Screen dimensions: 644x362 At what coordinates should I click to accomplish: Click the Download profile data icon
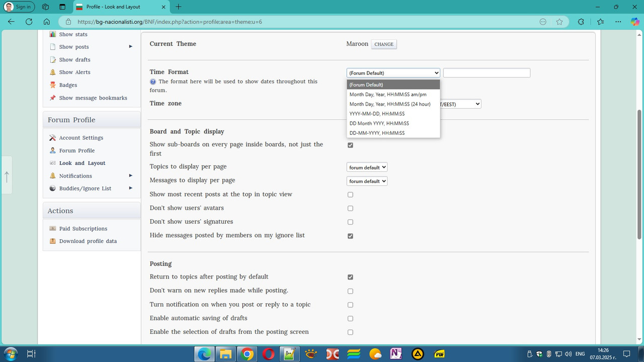coord(53,241)
